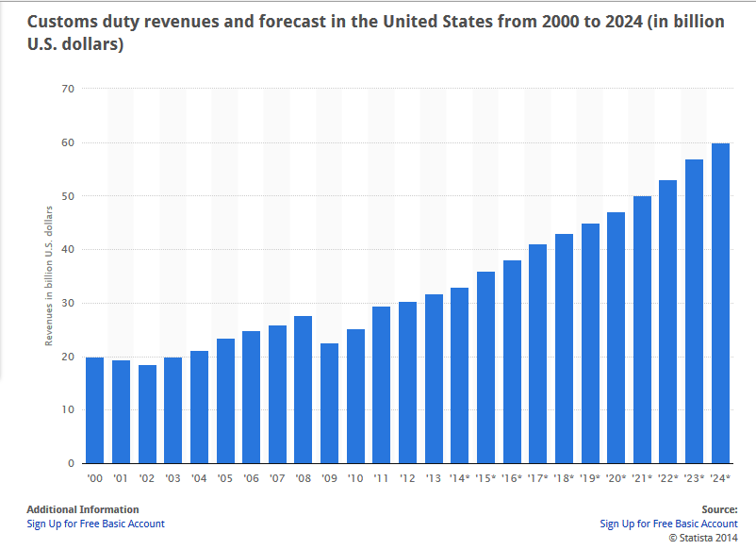The height and width of the screenshot is (549, 756).
Task: Select the '12 revenue bar
Action: coord(408,383)
